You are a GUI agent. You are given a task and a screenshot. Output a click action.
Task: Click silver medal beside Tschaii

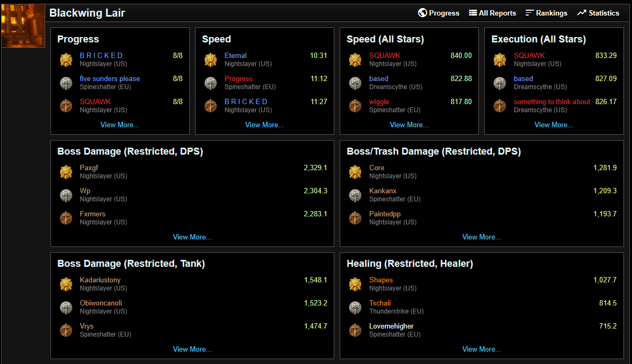coord(356,308)
